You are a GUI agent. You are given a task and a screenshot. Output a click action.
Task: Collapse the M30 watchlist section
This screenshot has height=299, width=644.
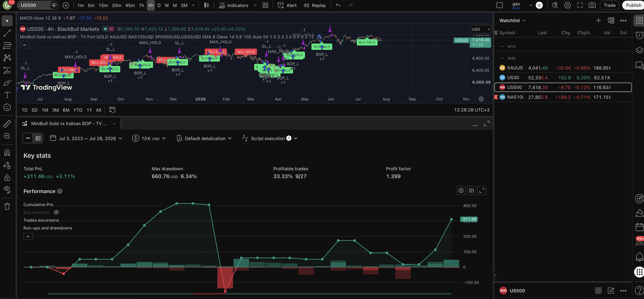(502, 58)
